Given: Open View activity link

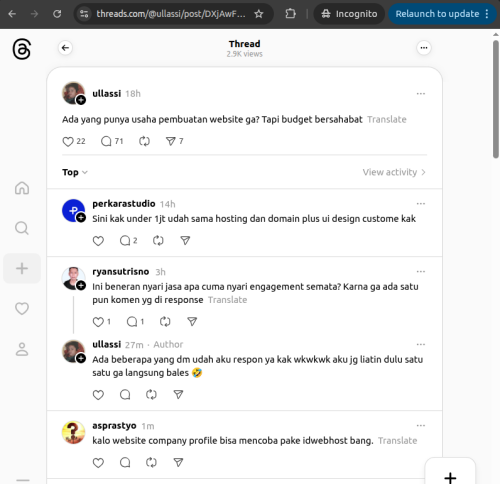Looking at the screenshot, I should [394, 172].
